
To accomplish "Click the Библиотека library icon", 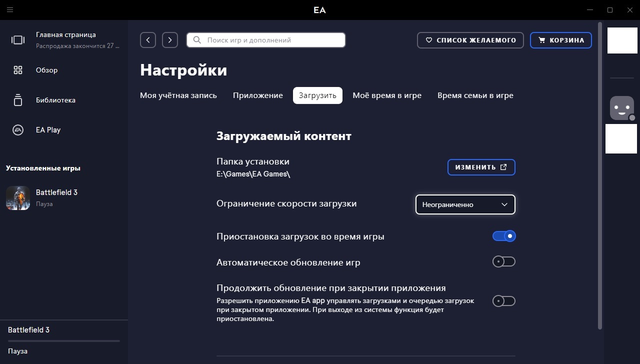I will click(x=18, y=100).
